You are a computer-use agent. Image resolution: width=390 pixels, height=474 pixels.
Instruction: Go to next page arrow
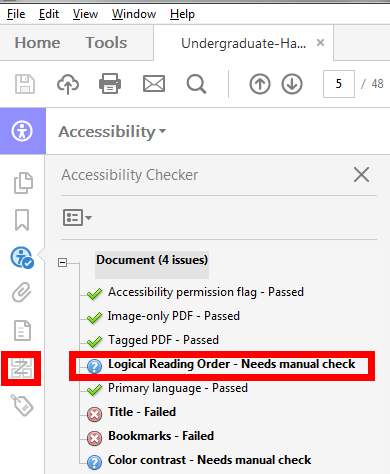coord(292,84)
